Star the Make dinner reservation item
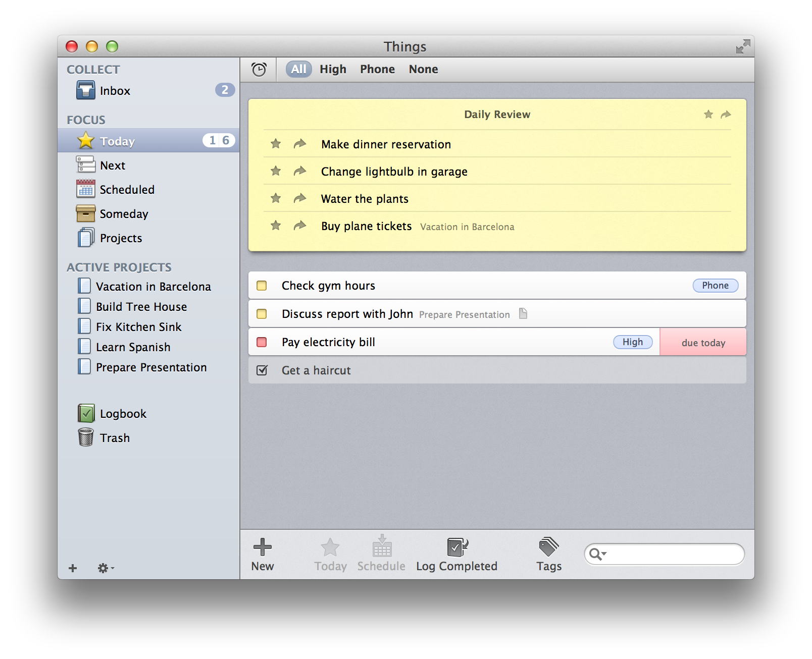The height and width of the screenshot is (659, 812). tap(276, 144)
